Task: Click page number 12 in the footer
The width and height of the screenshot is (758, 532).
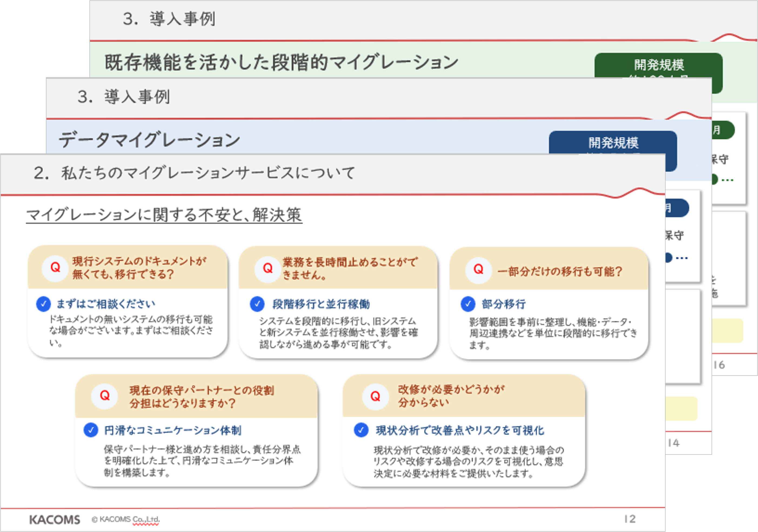Action: (x=630, y=519)
